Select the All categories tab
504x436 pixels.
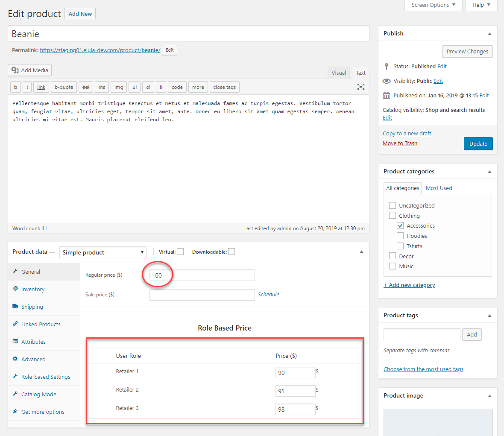[x=402, y=188]
